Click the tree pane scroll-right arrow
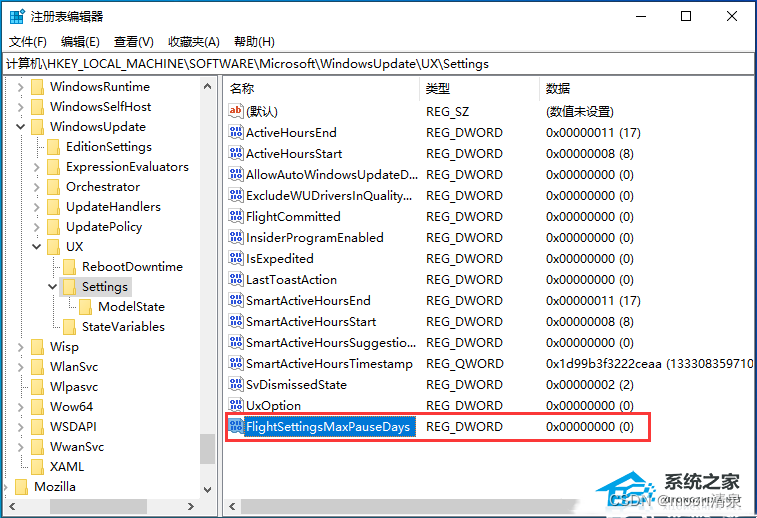The height and width of the screenshot is (518, 757). pos(191,506)
